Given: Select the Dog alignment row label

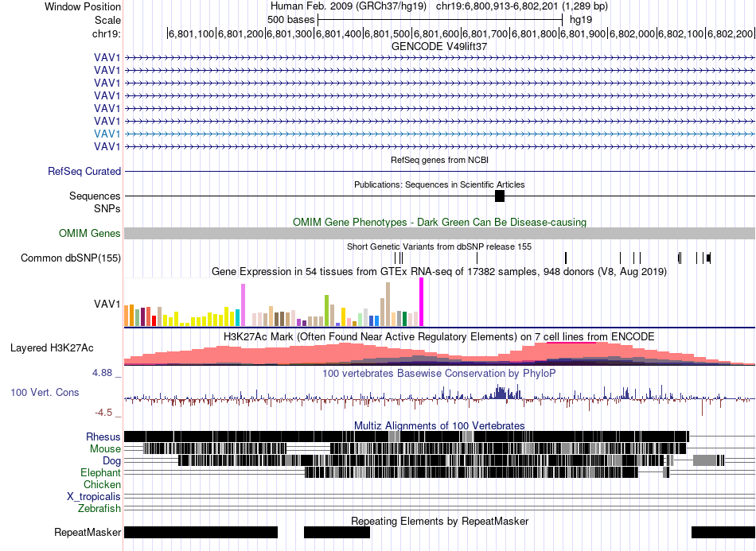Looking at the screenshot, I should point(111,461).
